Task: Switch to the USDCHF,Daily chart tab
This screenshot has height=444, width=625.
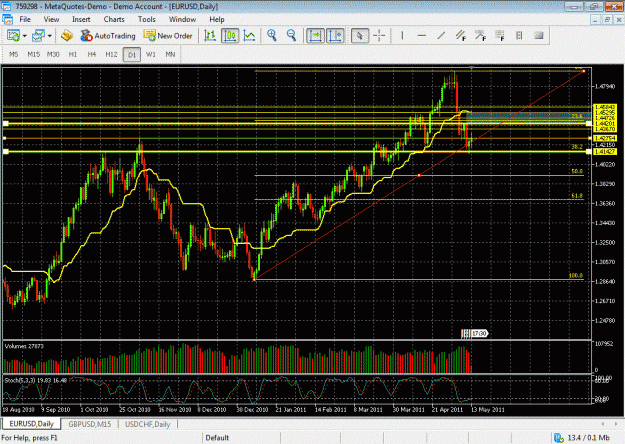Action: coord(147,424)
